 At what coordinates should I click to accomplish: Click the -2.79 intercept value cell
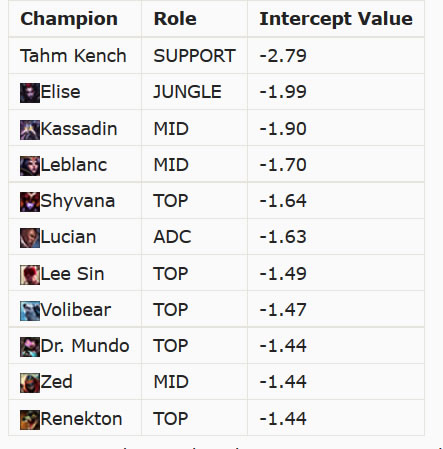pyautogui.click(x=336, y=56)
